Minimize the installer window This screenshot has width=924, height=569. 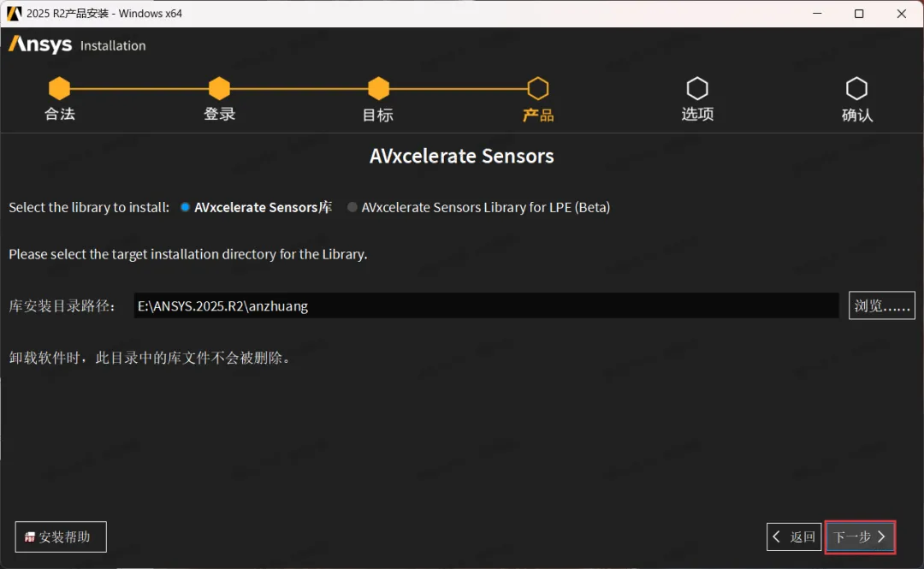coord(817,13)
